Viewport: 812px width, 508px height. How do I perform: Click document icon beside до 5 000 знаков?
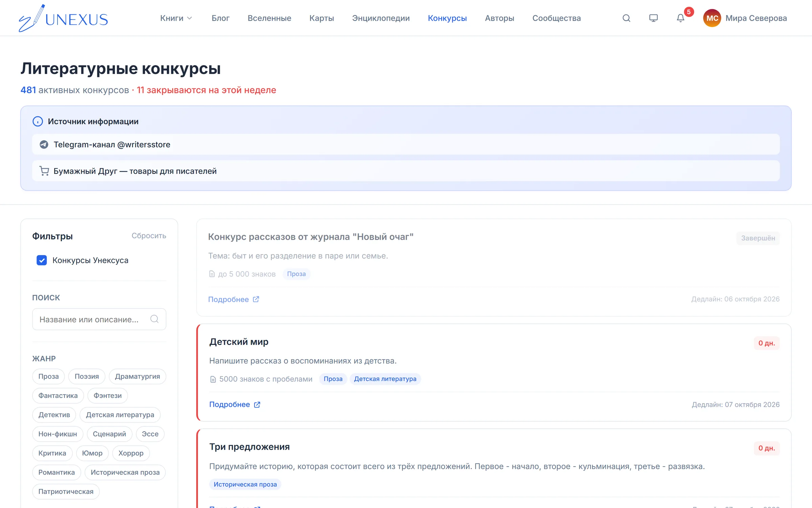click(x=212, y=274)
